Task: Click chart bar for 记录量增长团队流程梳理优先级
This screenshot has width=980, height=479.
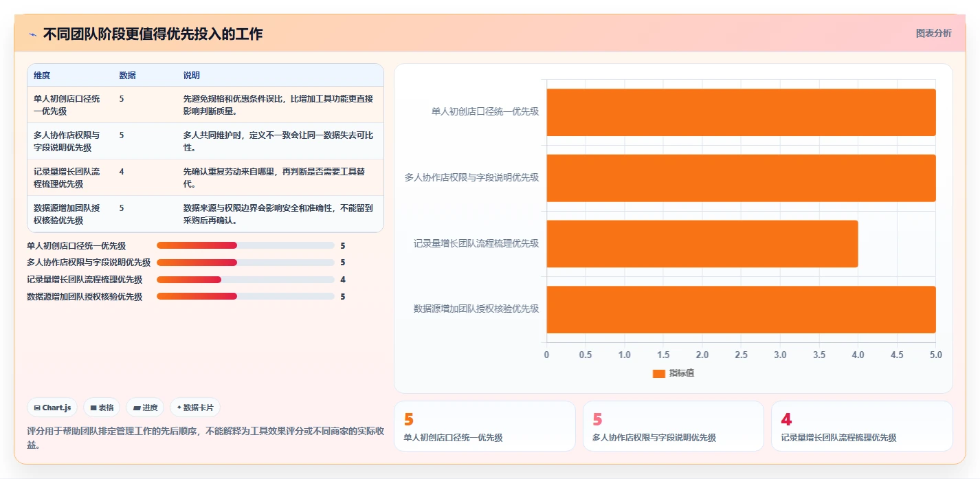Action: 702,244
